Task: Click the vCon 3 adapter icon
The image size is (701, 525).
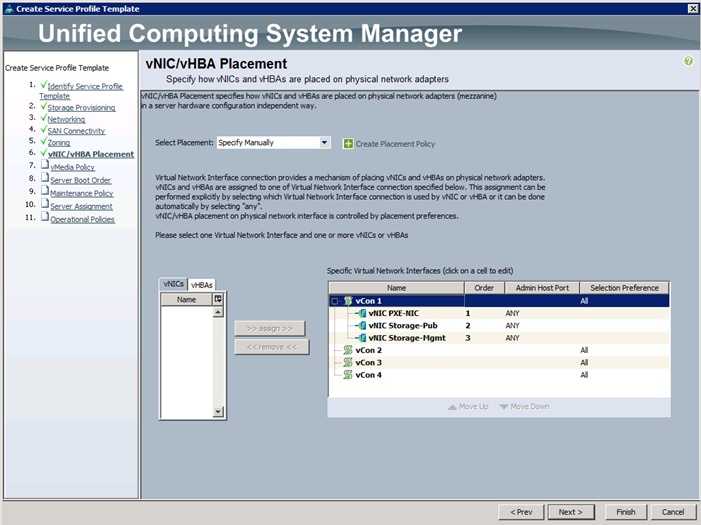Action: click(x=348, y=363)
